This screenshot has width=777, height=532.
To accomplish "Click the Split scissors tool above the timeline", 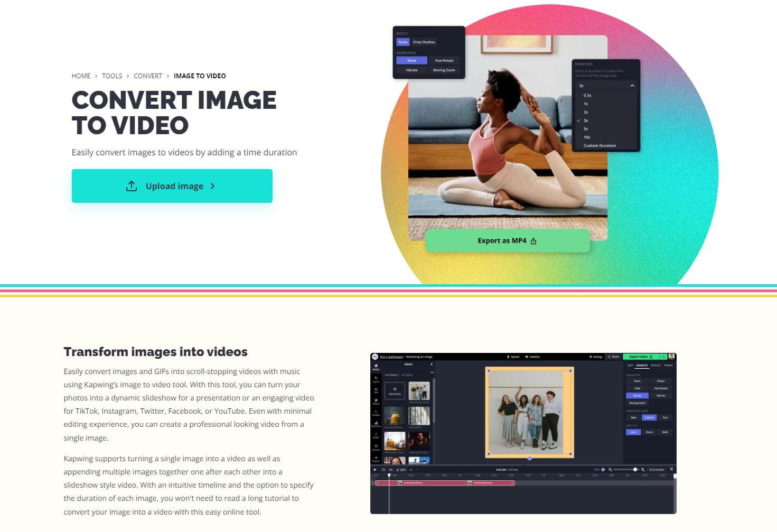I will tap(401, 469).
